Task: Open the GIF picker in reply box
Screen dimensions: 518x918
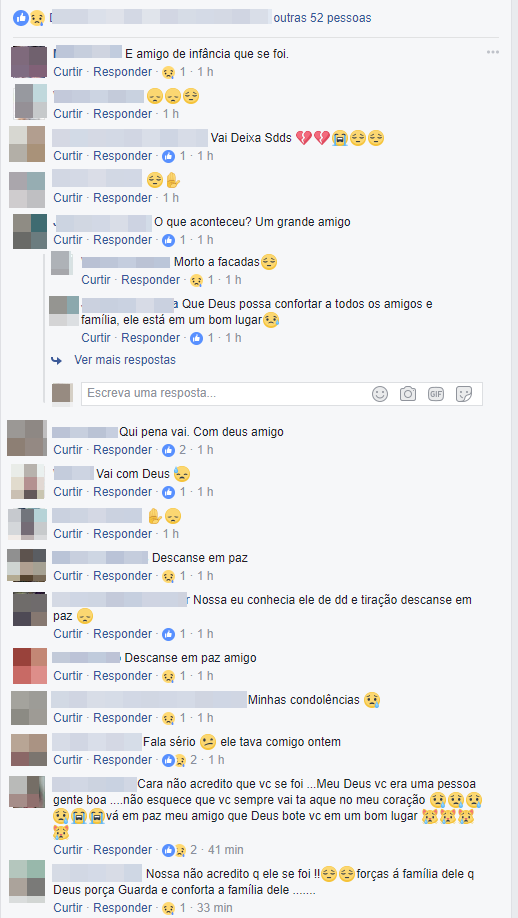Action: [x=436, y=394]
